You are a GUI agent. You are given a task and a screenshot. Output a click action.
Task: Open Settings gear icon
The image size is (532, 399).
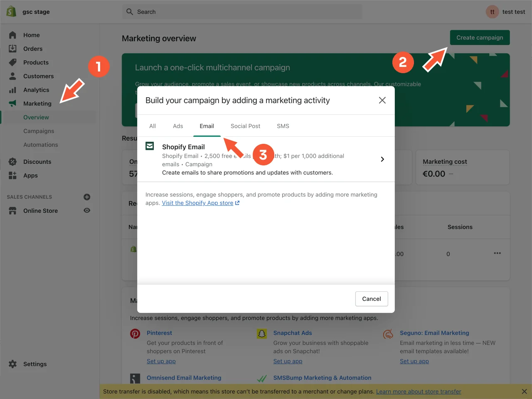pos(12,364)
